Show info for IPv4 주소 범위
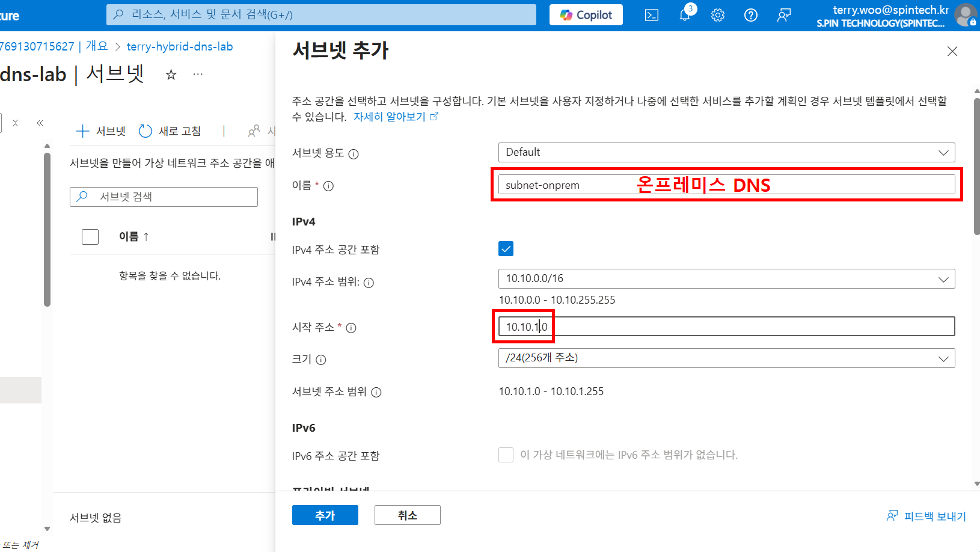This screenshot has height=552, width=980. (x=369, y=283)
